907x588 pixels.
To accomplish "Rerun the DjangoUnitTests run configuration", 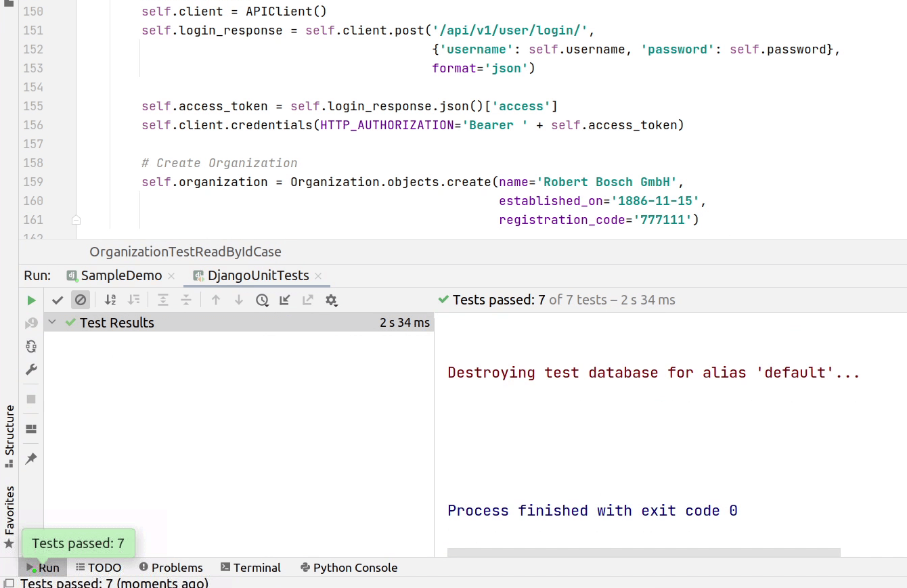I will tap(31, 300).
